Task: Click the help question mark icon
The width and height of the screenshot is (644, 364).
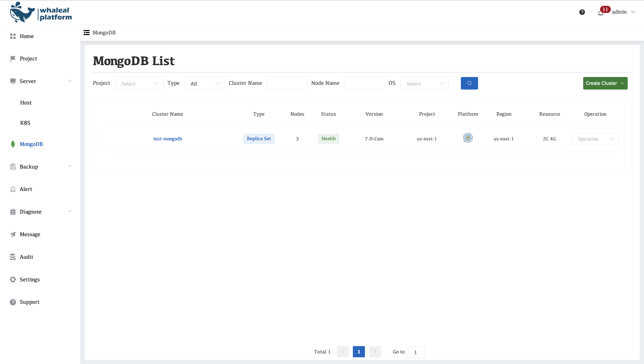Action: click(582, 12)
